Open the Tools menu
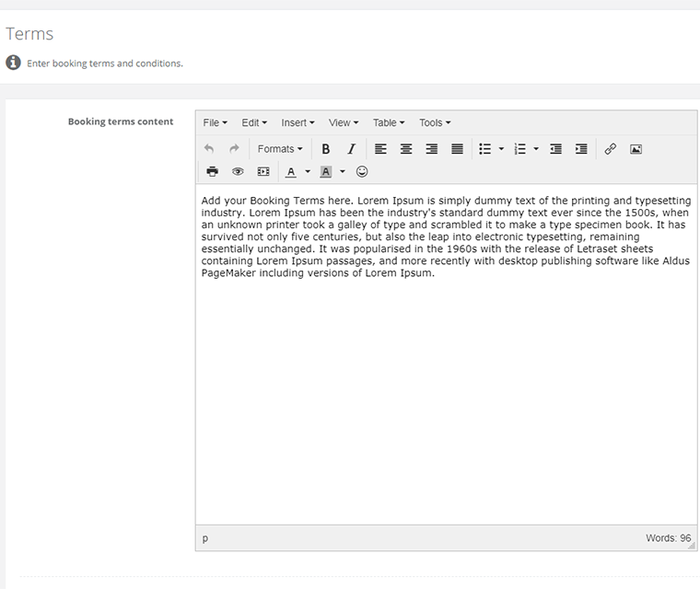This screenshot has height=589, width=700. 435,122
